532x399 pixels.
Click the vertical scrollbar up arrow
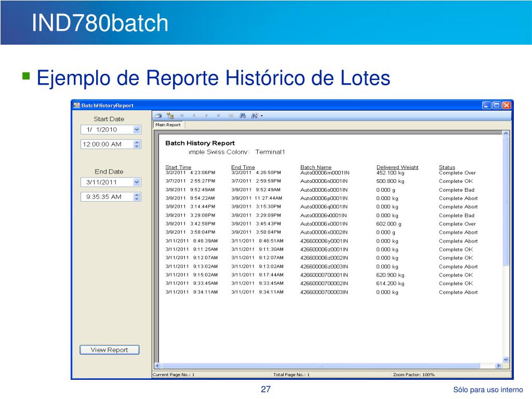[506, 134]
